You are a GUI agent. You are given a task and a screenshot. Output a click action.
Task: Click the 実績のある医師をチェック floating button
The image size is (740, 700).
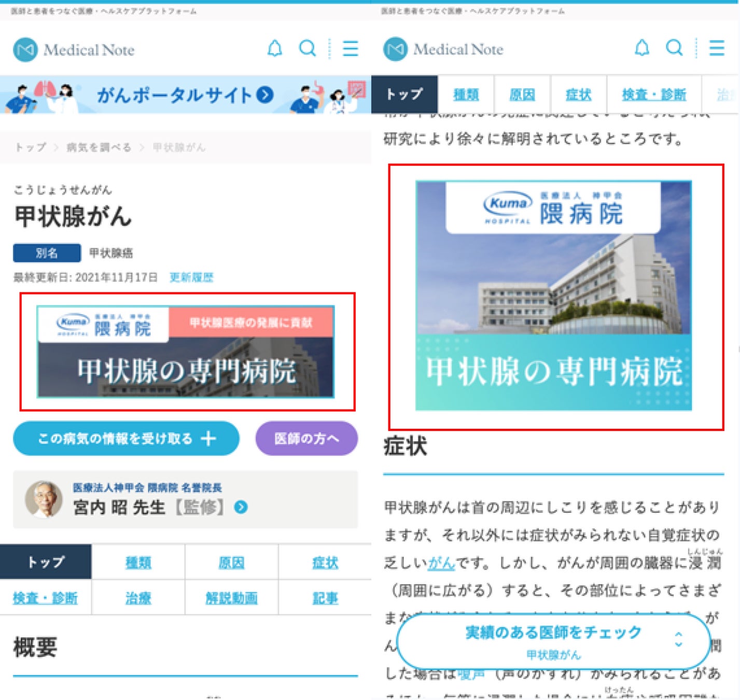point(554,641)
